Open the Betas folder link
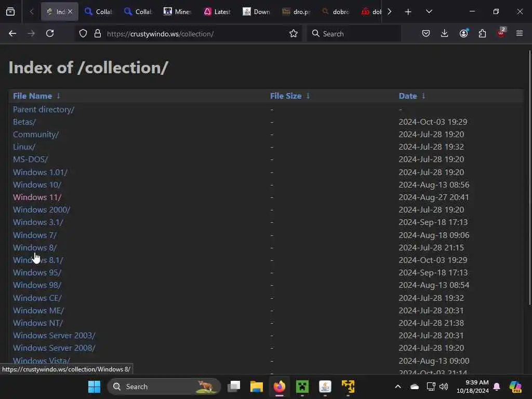This screenshot has height=399, width=532. [x=24, y=122]
